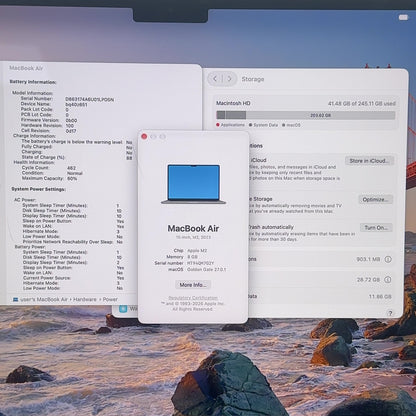Click the Applications legend entry

[230, 125]
